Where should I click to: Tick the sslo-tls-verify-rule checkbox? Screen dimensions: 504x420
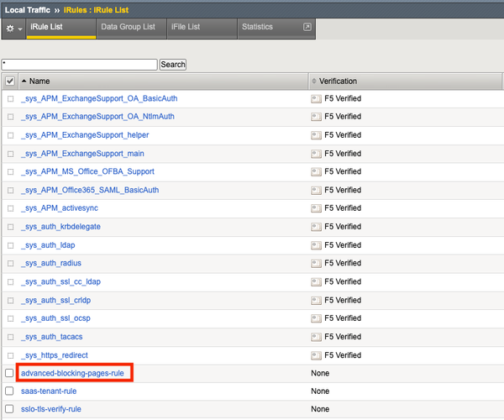(10, 410)
